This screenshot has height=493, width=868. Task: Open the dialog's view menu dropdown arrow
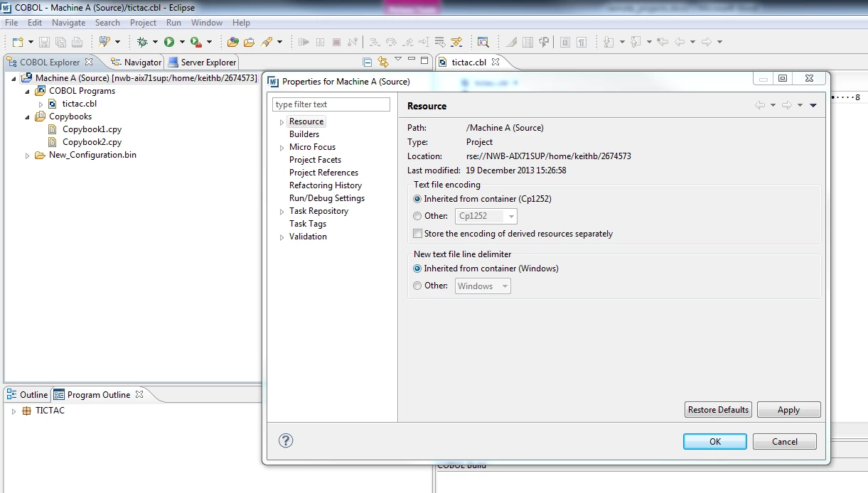(x=813, y=105)
